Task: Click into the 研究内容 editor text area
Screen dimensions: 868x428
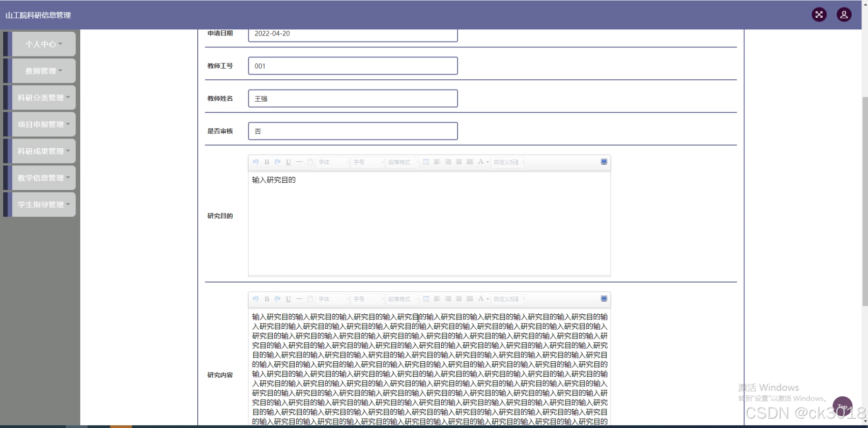Action: (429, 367)
